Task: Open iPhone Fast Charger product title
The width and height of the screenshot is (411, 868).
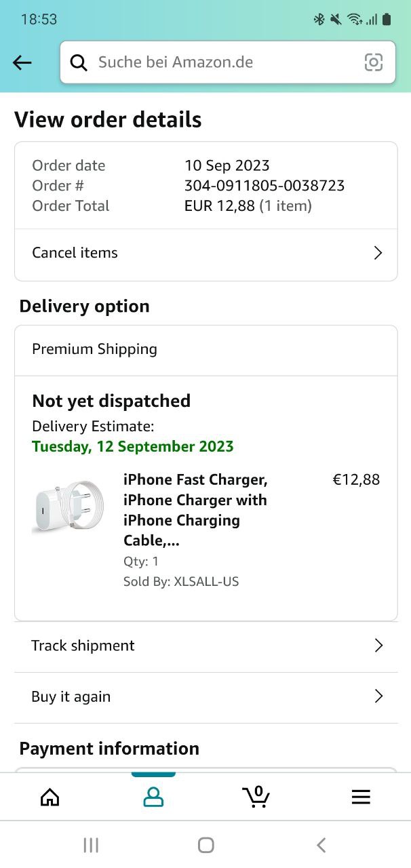Action: pyautogui.click(x=195, y=509)
